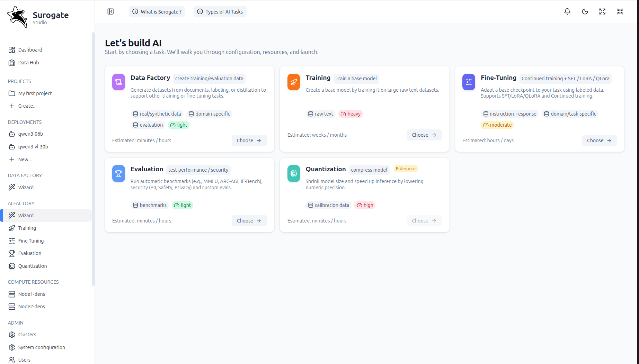
Task: Toggle dark mode with the moon icon
Action: (585, 11)
